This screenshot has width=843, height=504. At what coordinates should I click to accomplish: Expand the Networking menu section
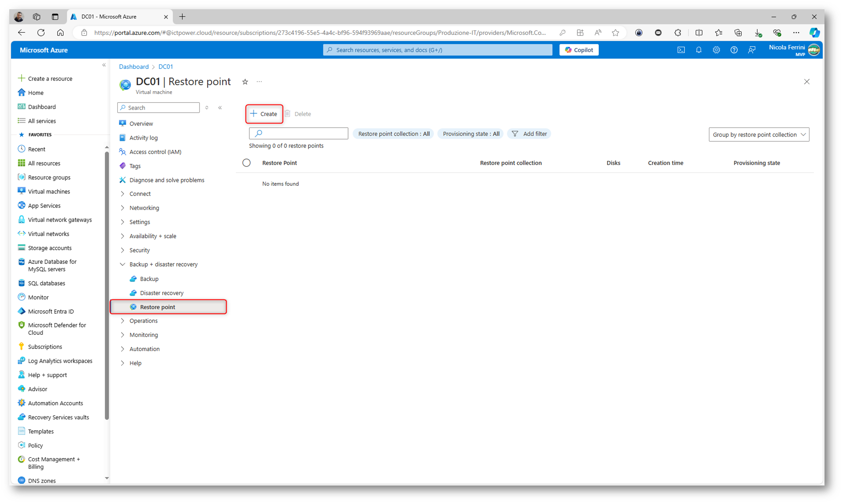tap(144, 208)
